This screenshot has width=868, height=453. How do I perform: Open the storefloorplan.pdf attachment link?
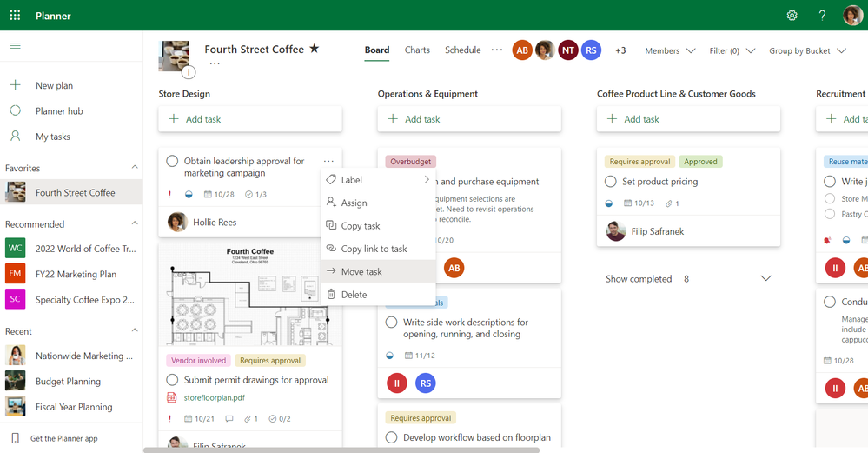point(215,397)
